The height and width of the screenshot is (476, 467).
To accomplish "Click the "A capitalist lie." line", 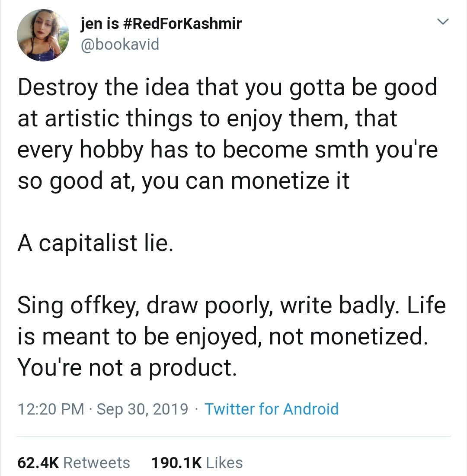I will (x=96, y=243).
